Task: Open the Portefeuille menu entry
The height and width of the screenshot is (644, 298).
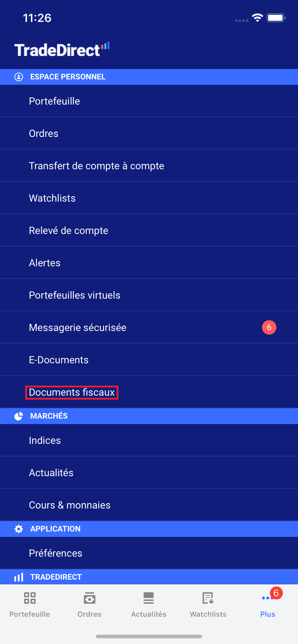Action: (x=54, y=101)
